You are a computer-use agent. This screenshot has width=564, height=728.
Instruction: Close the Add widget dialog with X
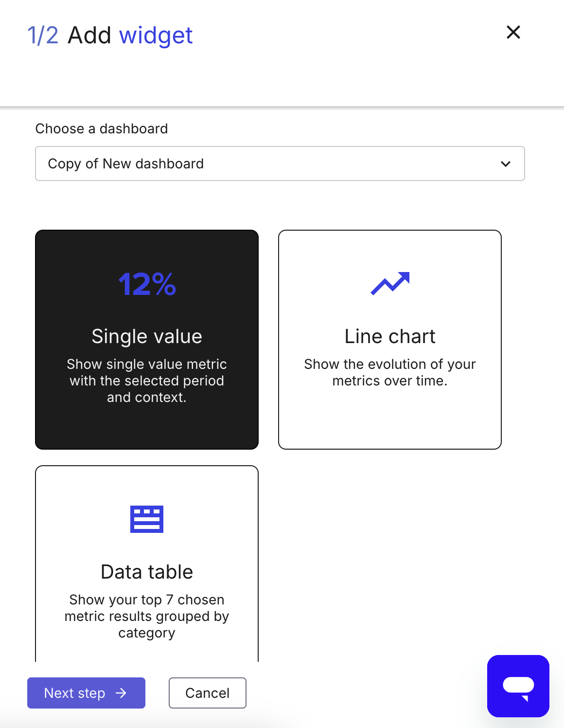pos(513,33)
